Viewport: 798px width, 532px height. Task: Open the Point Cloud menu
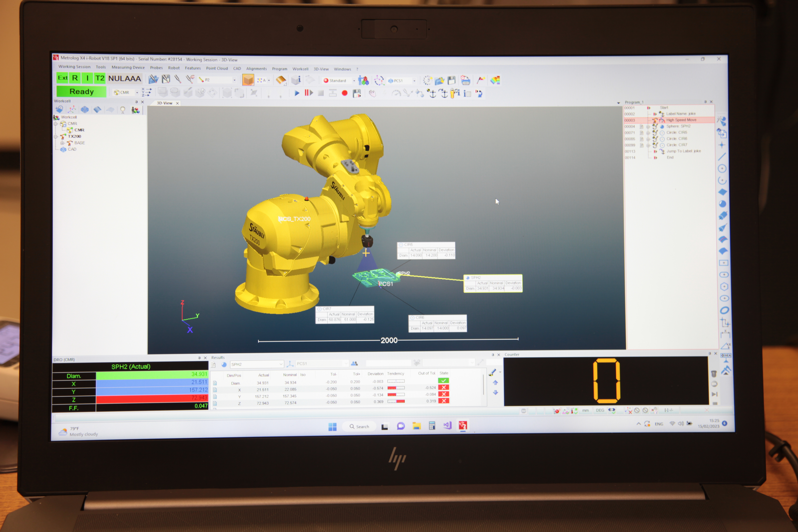point(217,68)
